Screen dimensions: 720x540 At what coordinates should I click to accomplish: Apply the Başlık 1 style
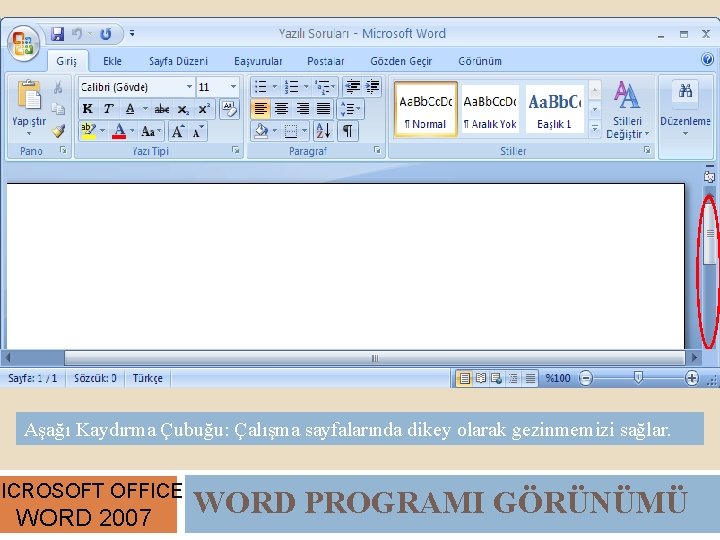(x=554, y=109)
